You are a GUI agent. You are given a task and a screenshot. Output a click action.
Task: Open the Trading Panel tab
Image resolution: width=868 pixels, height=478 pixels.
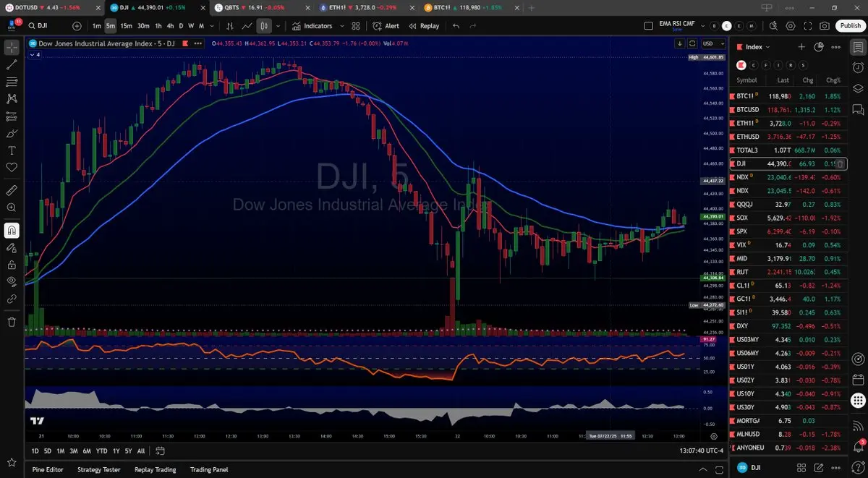click(210, 469)
